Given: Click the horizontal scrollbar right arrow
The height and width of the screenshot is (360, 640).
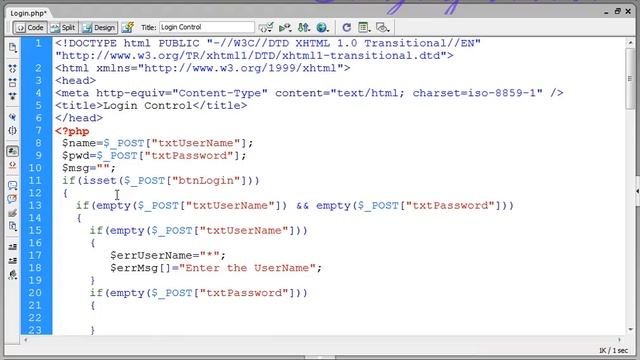Looking at the screenshot, I should click(620, 339).
